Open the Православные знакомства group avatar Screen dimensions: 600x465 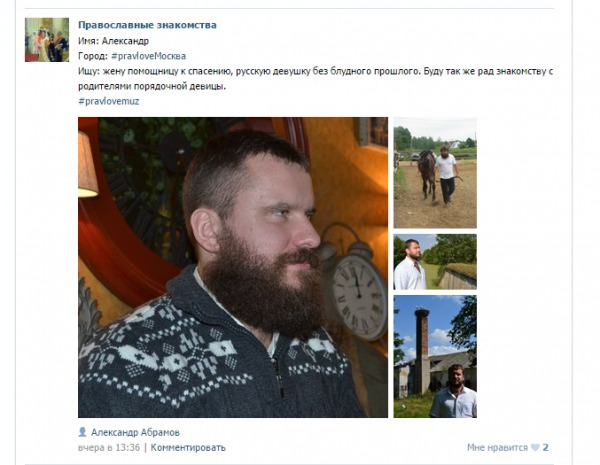pyautogui.click(x=47, y=40)
